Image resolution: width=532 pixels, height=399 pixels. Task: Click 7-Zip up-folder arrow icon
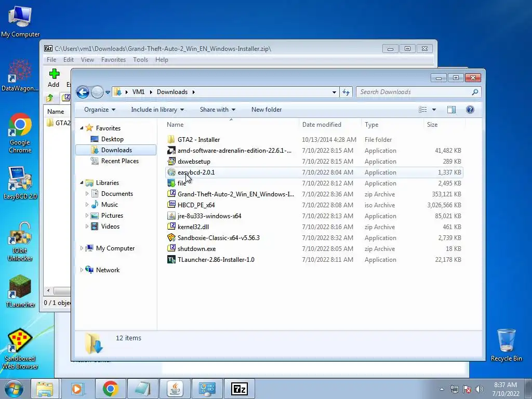[x=50, y=98]
